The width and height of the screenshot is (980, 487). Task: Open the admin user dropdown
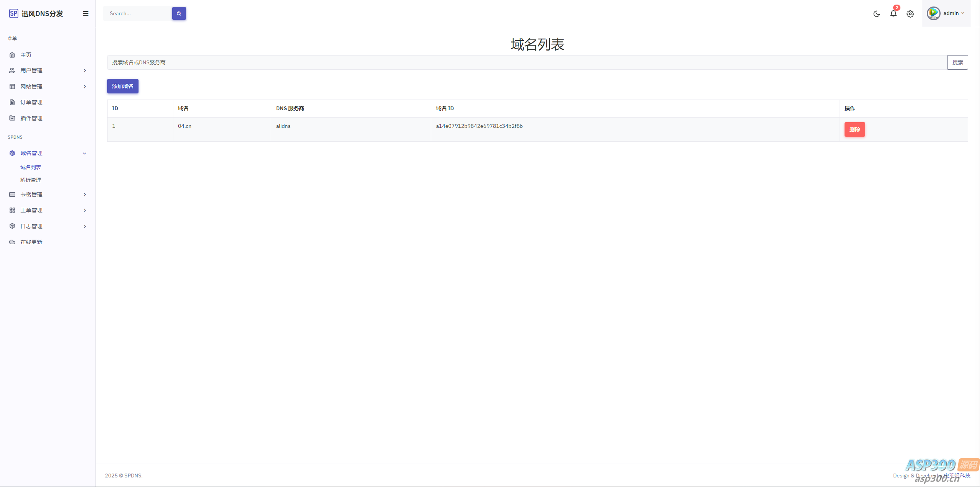pyautogui.click(x=946, y=13)
